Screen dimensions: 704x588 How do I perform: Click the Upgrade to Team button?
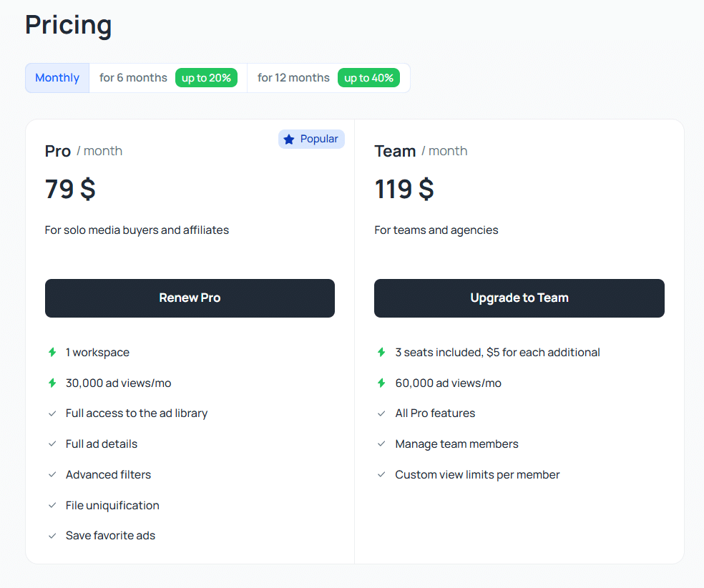click(519, 298)
